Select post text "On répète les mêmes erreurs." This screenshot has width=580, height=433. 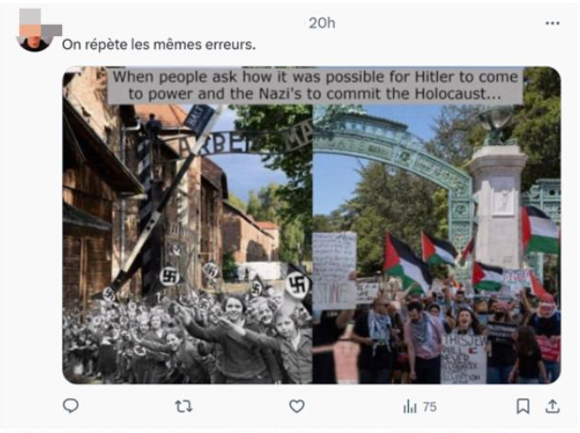click(159, 45)
